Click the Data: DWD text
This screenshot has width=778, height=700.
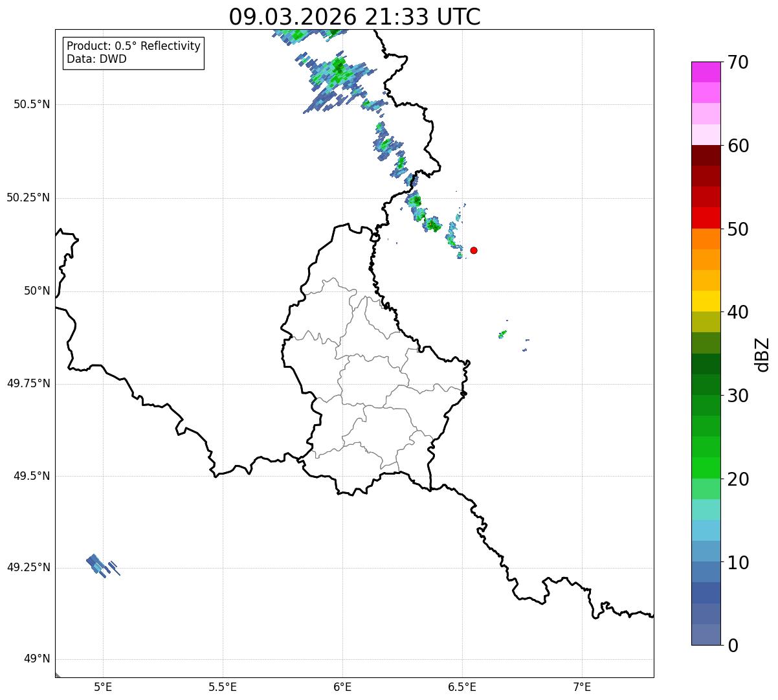coord(97,60)
